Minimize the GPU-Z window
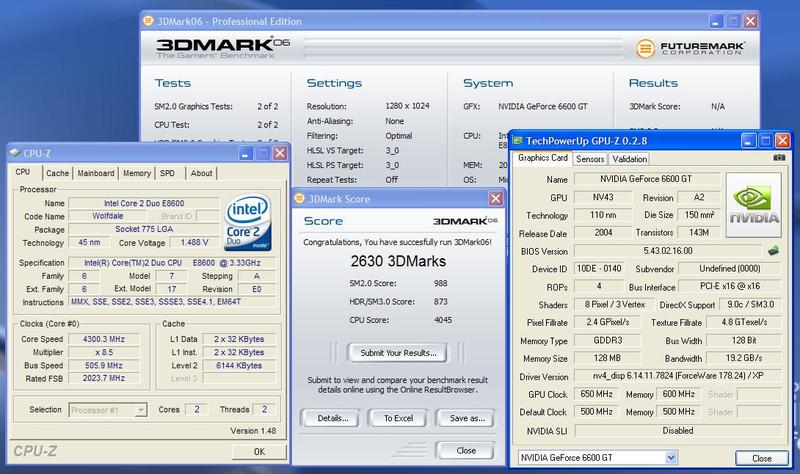The image size is (800, 474). (x=748, y=140)
